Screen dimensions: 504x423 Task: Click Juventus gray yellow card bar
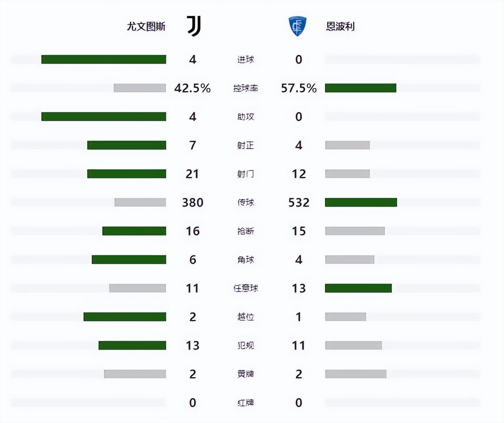(135, 374)
